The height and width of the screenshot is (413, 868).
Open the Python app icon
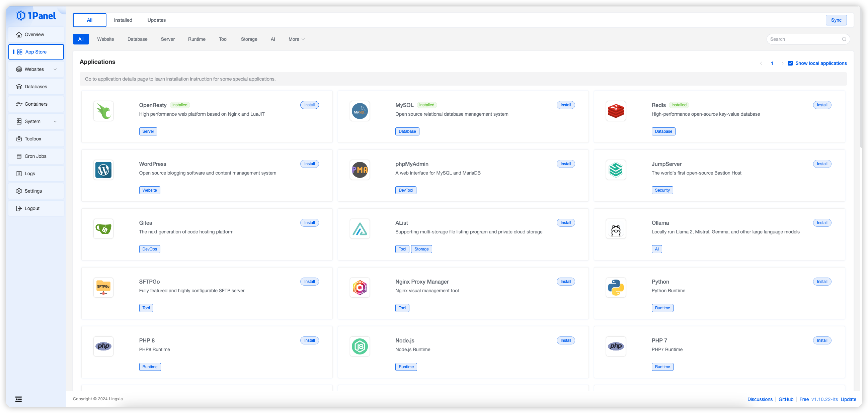(x=616, y=288)
